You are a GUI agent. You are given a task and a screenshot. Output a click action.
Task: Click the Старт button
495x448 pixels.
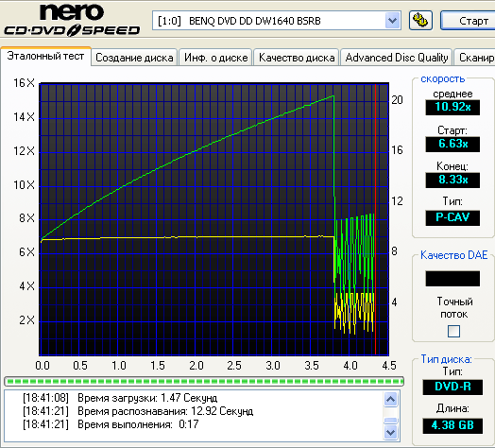pos(469,21)
